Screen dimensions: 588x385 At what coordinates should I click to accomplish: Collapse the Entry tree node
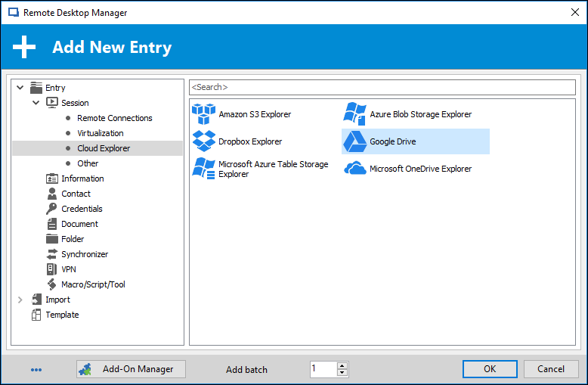tap(20, 88)
